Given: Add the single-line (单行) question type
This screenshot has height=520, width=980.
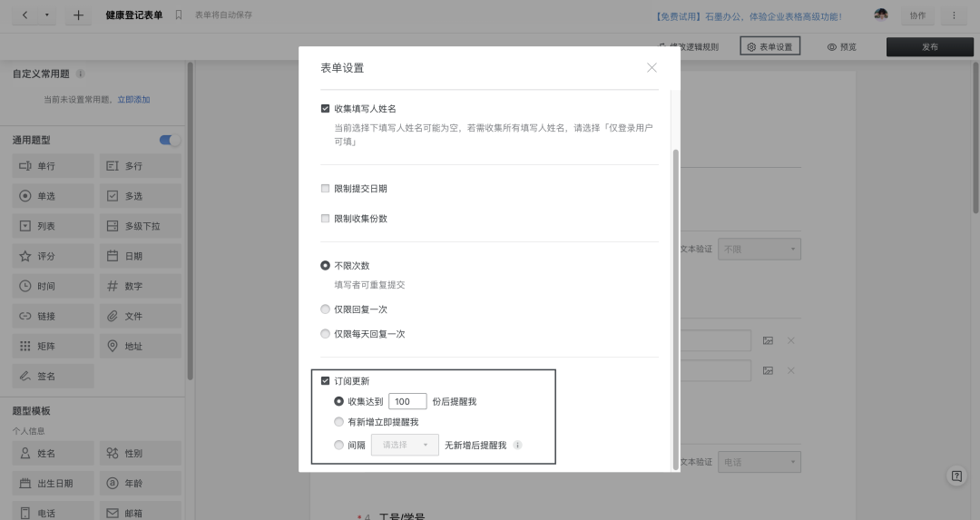Looking at the screenshot, I should (x=54, y=166).
